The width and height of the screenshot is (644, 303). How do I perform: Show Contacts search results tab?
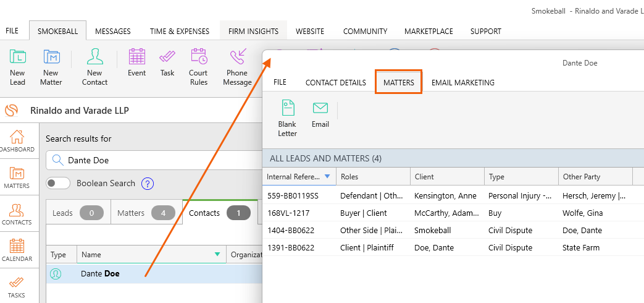pyautogui.click(x=220, y=213)
